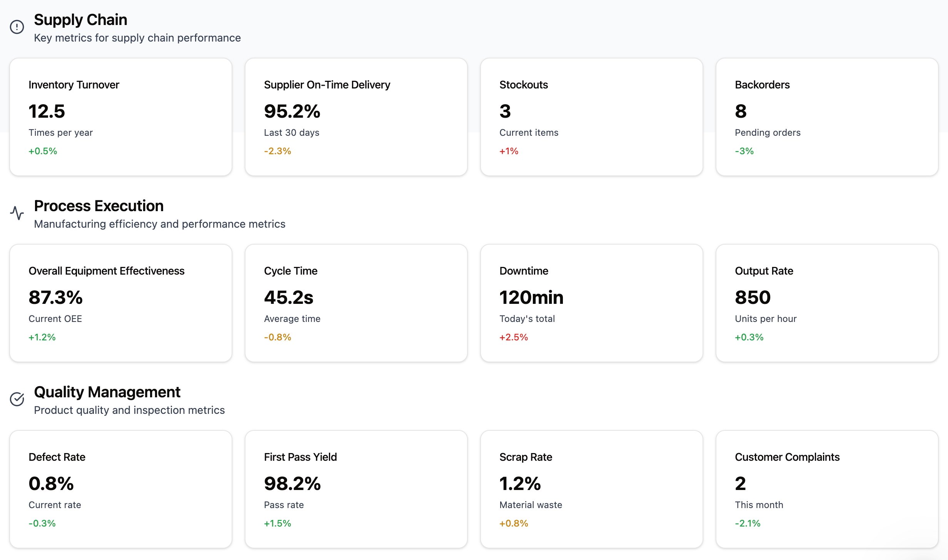Click the Defect Rate card title
The width and height of the screenshot is (948, 560).
[57, 457]
